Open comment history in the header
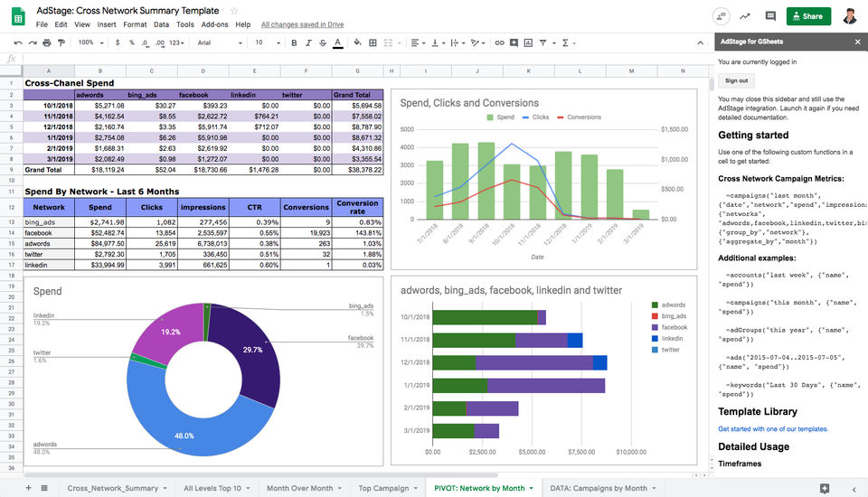868x497 pixels. coord(770,16)
